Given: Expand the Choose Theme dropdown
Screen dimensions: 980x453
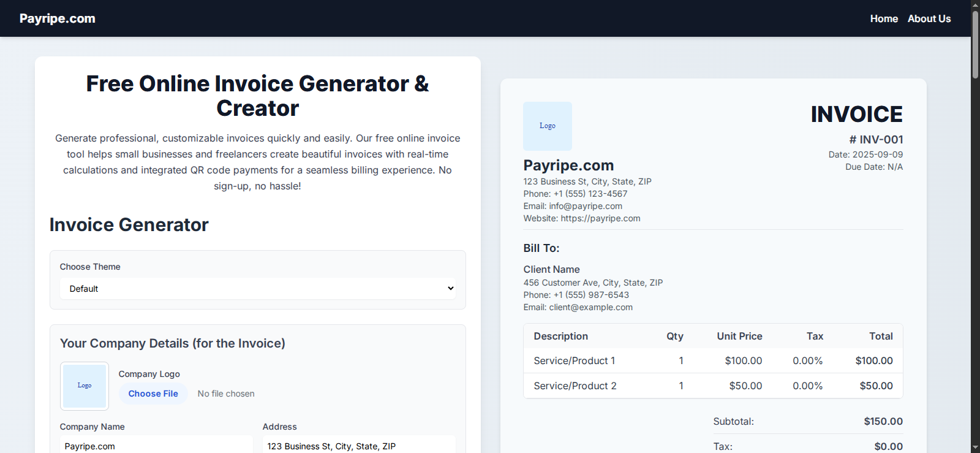Looking at the screenshot, I should pyautogui.click(x=257, y=289).
